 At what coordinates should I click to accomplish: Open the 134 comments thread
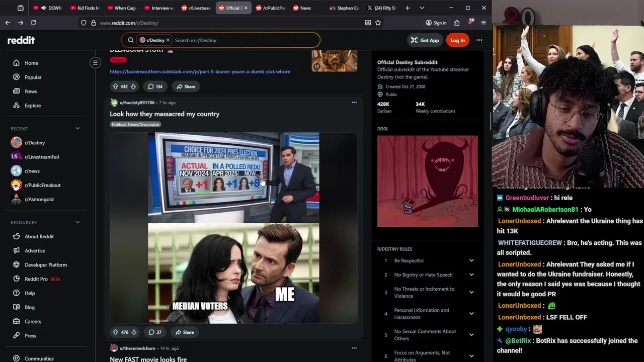(155, 86)
